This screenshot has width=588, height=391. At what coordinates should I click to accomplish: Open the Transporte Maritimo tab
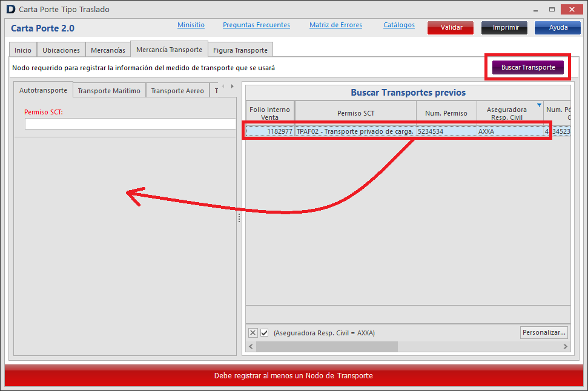click(109, 91)
